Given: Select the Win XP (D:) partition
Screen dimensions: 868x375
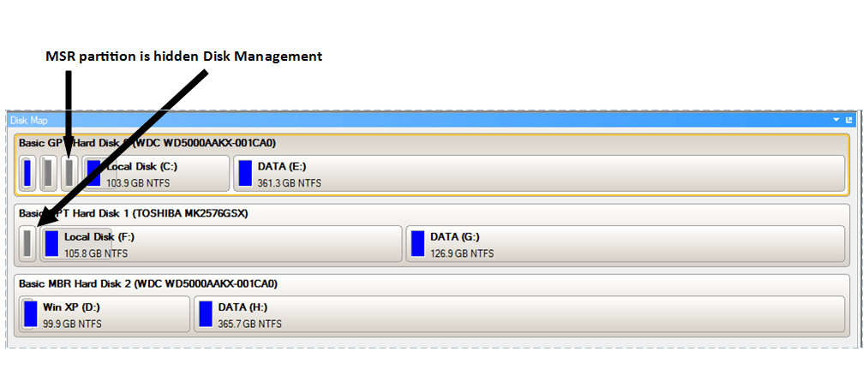Looking at the screenshot, I should pos(104,313).
